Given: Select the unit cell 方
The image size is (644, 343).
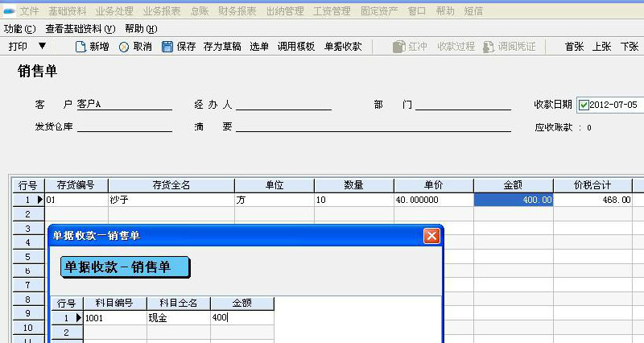Looking at the screenshot, I should [x=275, y=200].
